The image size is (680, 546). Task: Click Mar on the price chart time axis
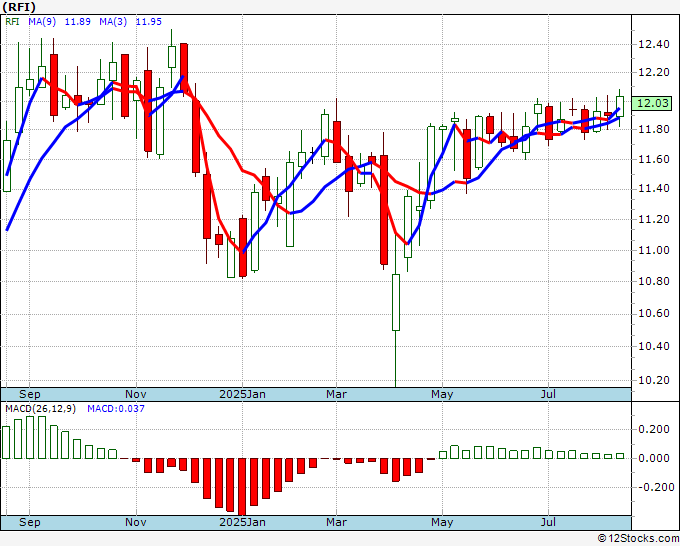pyautogui.click(x=337, y=394)
